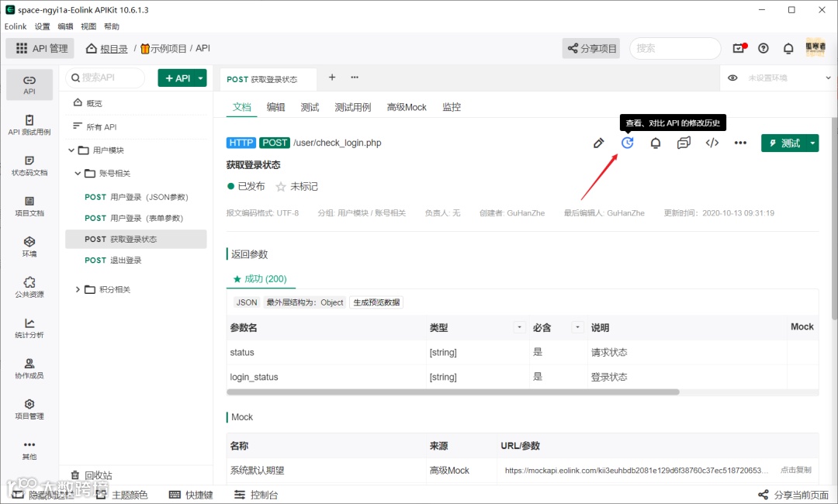Click the green 测试 button

[x=784, y=143]
